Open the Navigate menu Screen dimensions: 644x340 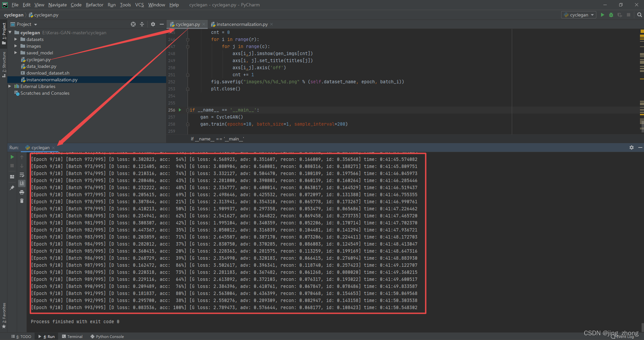click(57, 5)
